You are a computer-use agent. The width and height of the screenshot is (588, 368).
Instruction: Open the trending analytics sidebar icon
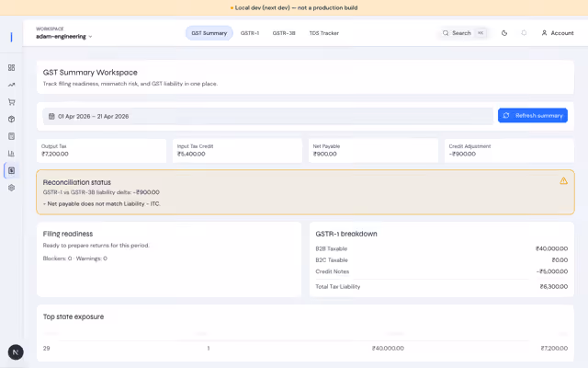click(12, 85)
